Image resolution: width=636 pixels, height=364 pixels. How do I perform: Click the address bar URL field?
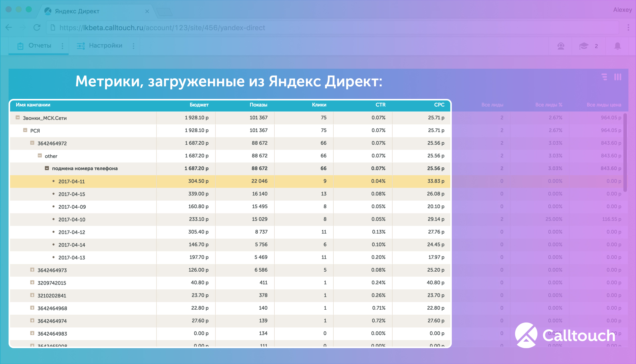pos(333,27)
